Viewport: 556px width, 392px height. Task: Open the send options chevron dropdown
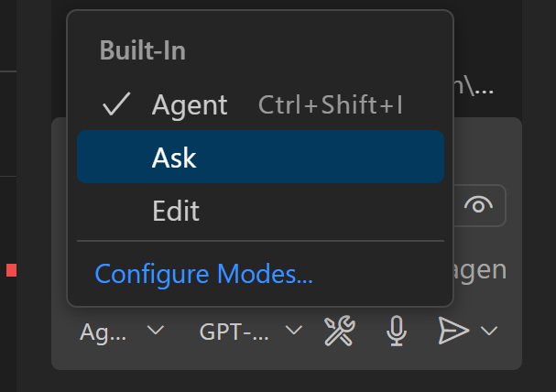coord(489,331)
